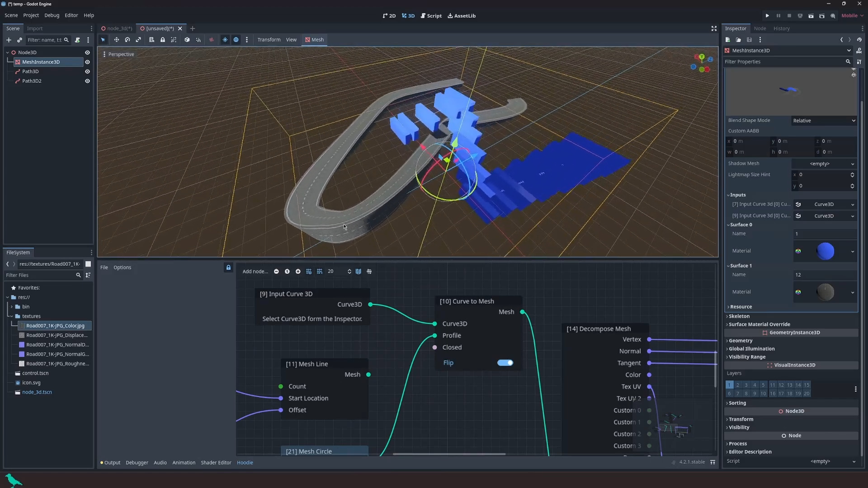Toggle distraction free mode expand icon

714,28
